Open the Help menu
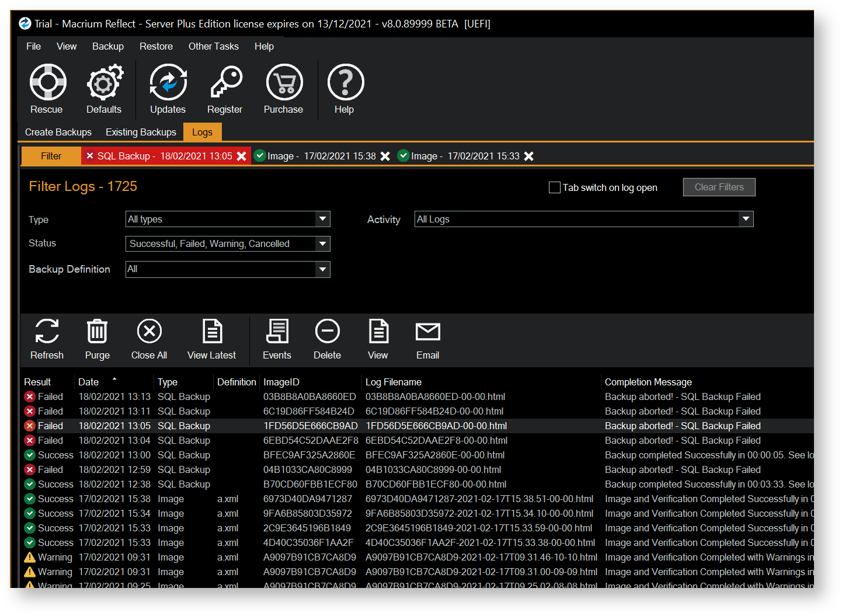 tap(264, 46)
